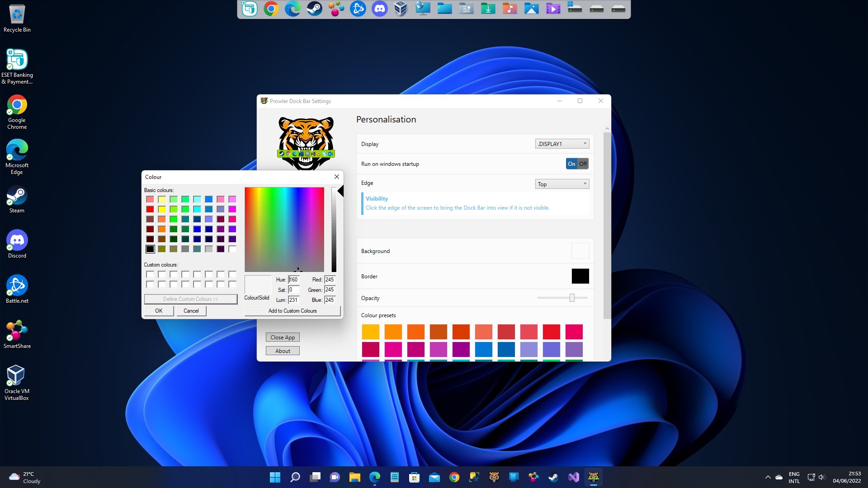Open the Edge position dropdown
The height and width of the screenshot is (488, 868).
pos(562,184)
